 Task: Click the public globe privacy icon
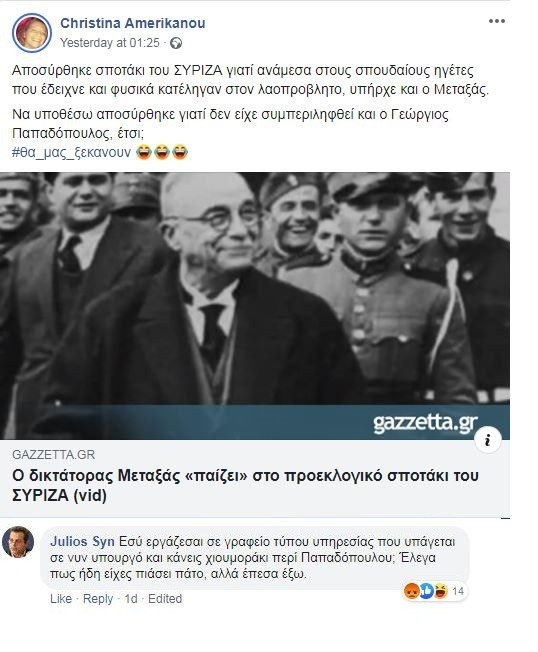click(x=176, y=43)
